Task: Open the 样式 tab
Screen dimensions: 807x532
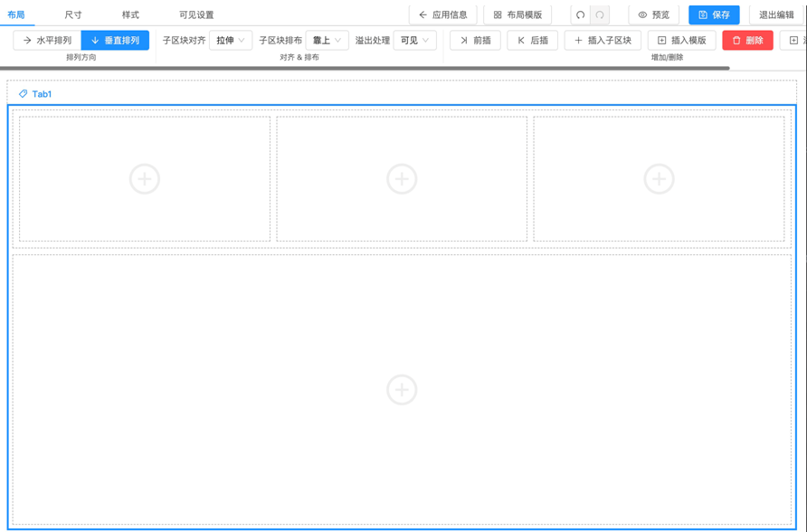Action: tap(130, 14)
